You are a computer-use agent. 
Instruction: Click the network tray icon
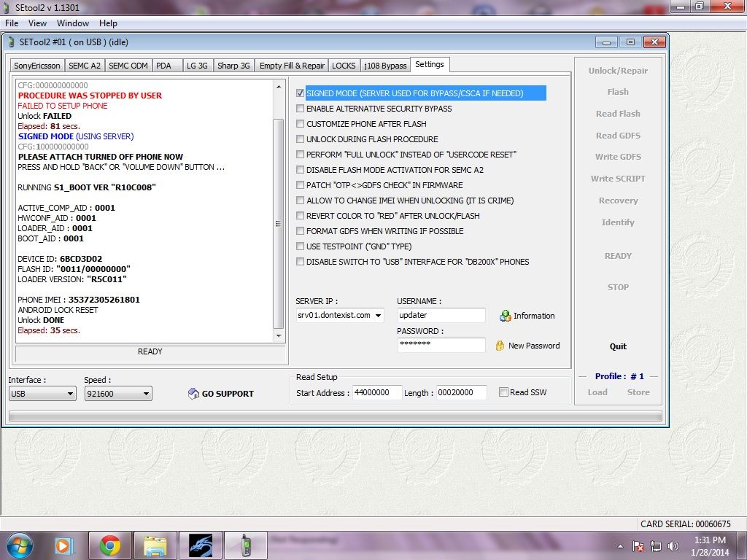656,546
